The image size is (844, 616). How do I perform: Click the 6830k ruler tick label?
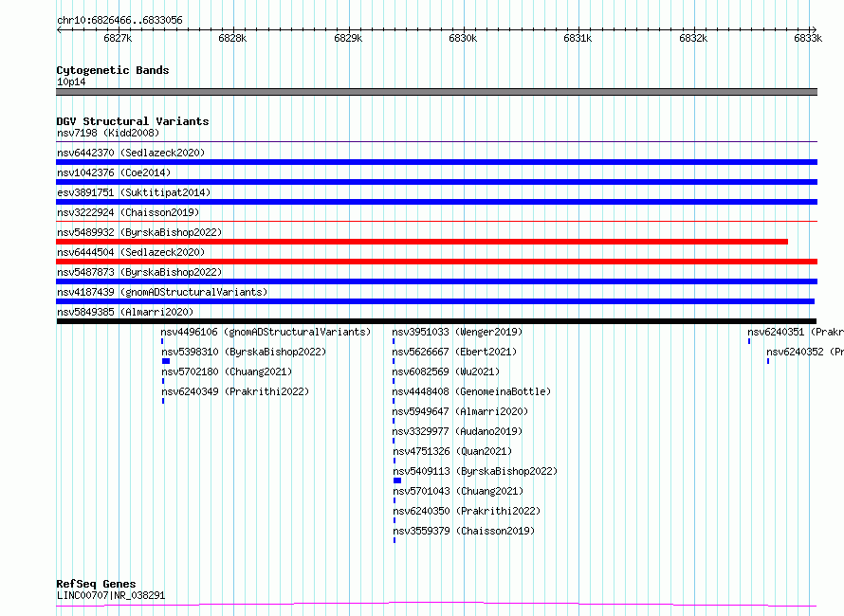point(463,38)
